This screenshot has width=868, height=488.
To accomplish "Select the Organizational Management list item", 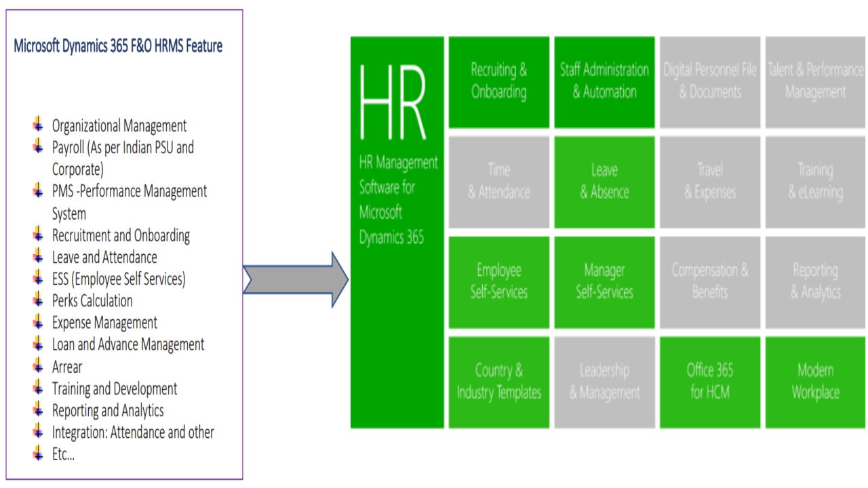I will 119,126.
